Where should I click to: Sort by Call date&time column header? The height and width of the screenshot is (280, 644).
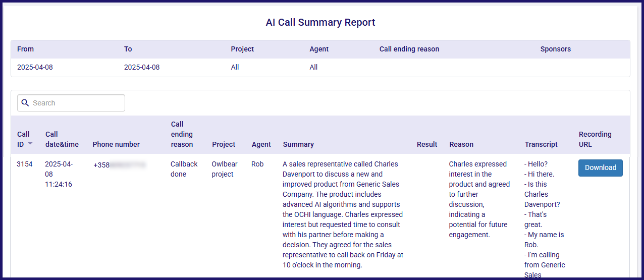tap(62, 139)
